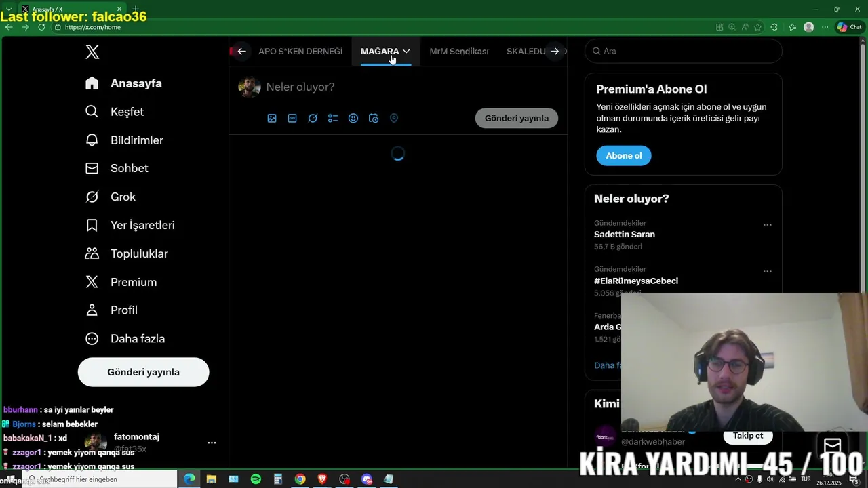Screen dimensions: 868x488
Task: Toggle the read aloud icon in the address bar
Action: pos(745,27)
